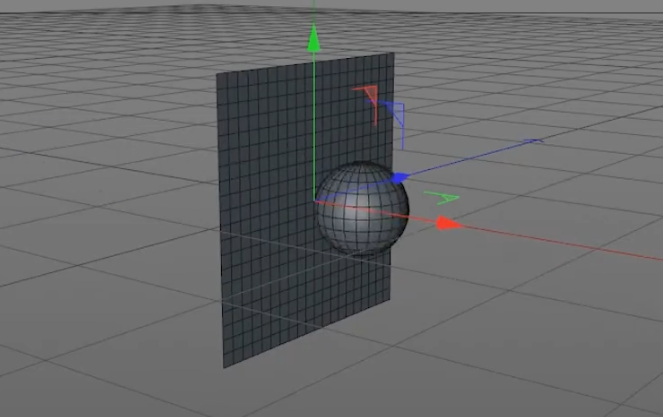
Task: Click the far tip of the blue axis line
Action: tap(538, 141)
